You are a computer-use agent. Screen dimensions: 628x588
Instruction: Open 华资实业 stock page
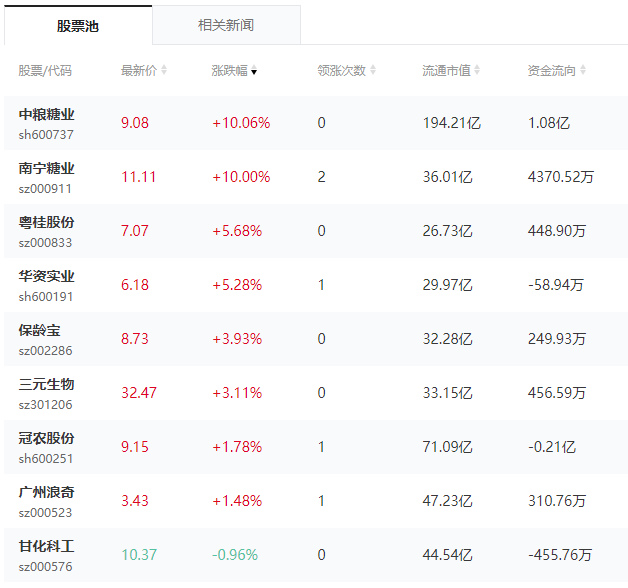pyautogui.click(x=46, y=276)
